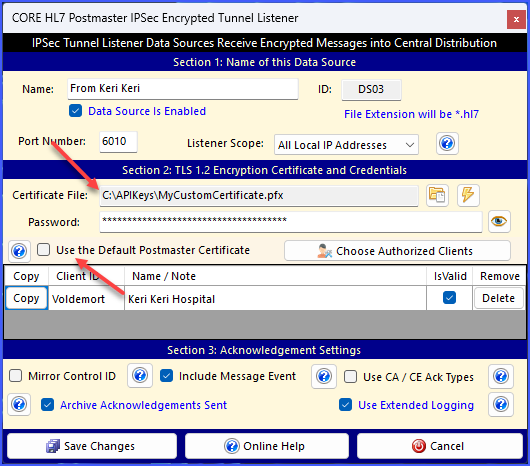Click the Client ID column header

tap(86, 276)
